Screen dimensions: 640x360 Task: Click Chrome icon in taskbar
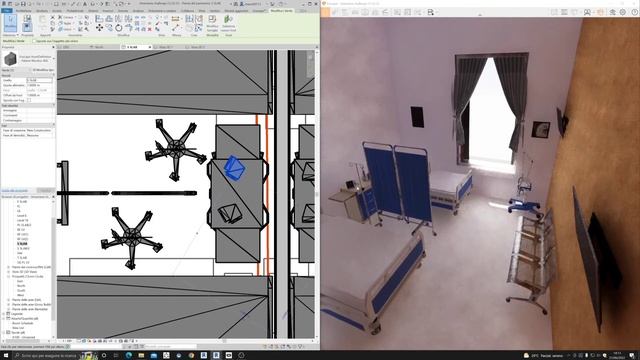tap(191, 356)
